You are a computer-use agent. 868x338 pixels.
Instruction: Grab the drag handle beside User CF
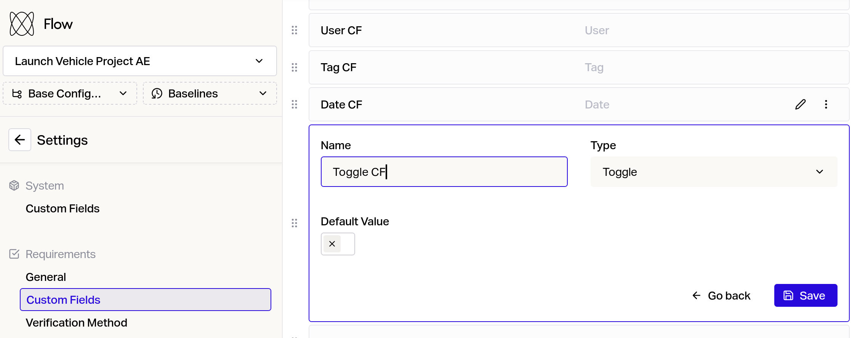295,30
